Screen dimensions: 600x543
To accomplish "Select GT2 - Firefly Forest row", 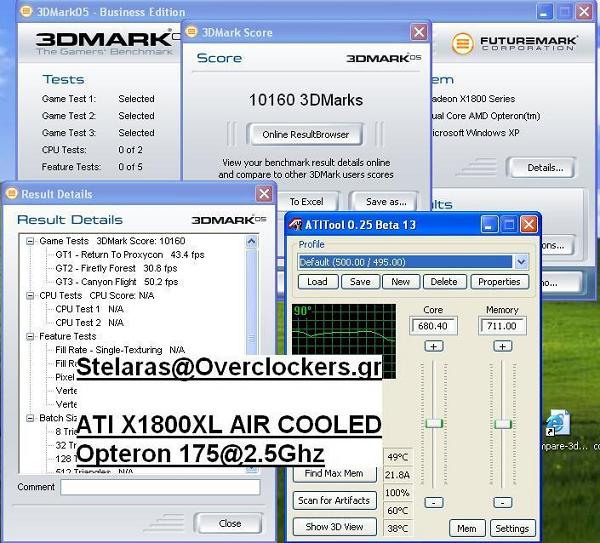I will [x=116, y=269].
